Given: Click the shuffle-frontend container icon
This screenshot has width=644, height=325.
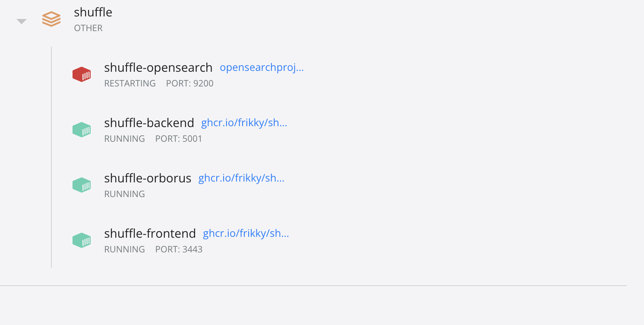Looking at the screenshot, I should [x=82, y=240].
